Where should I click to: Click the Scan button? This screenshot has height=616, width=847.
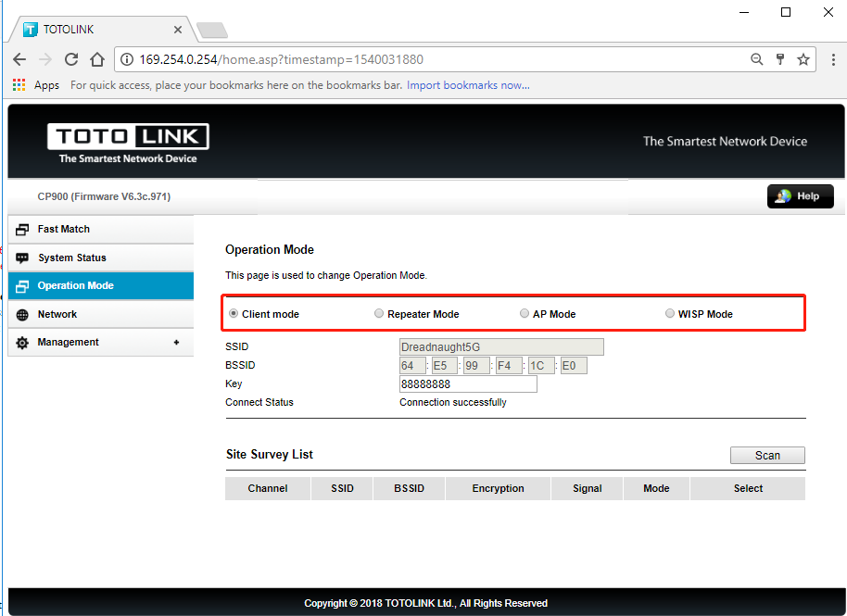pyautogui.click(x=767, y=455)
